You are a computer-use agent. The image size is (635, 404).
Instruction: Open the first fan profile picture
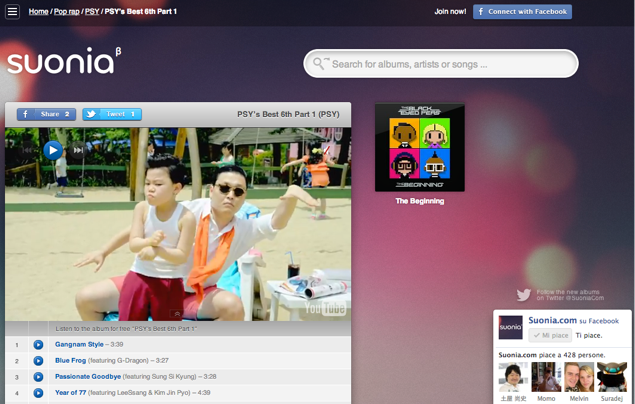pos(513,377)
